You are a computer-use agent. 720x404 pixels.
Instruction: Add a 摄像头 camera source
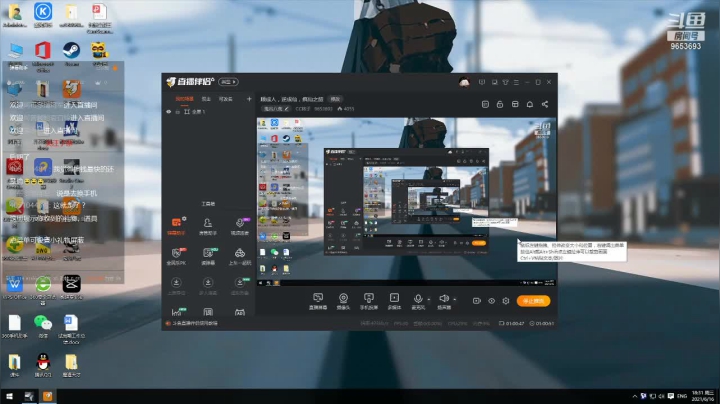click(343, 301)
